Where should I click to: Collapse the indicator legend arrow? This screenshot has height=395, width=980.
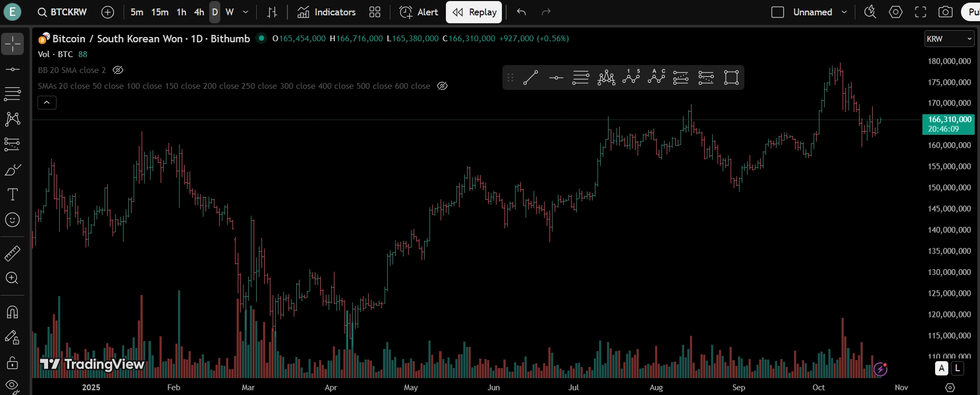point(47,103)
